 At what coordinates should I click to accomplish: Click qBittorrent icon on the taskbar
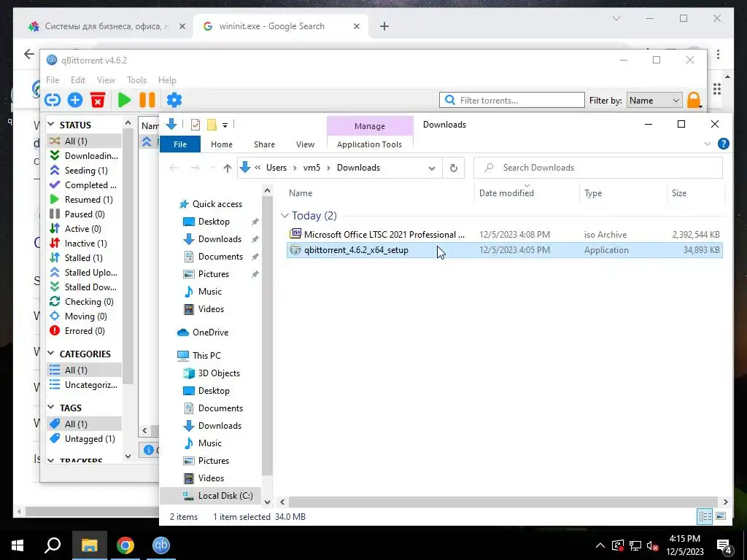pyautogui.click(x=161, y=545)
